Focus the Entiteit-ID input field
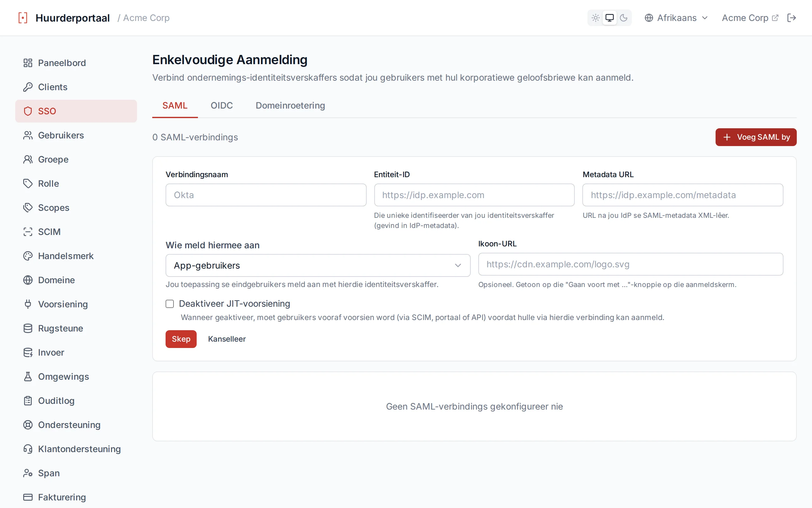 474,195
